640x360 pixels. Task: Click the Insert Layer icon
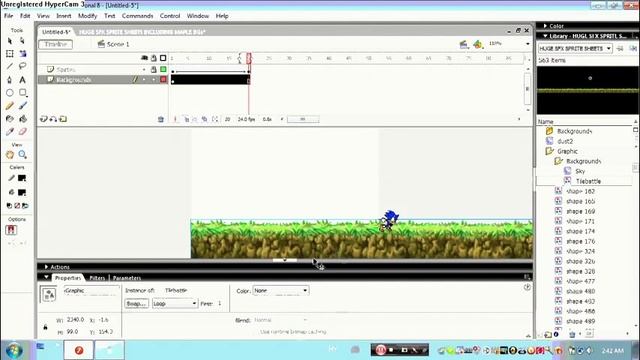[43, 119]
